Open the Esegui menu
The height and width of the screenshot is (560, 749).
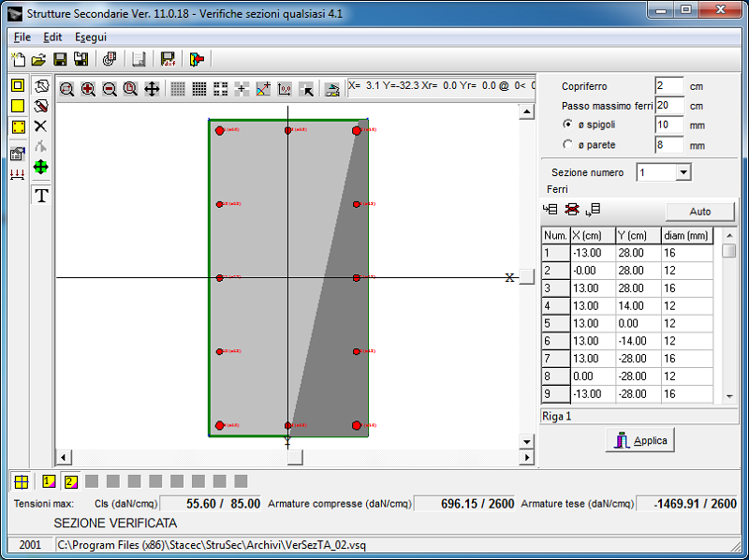91,37
